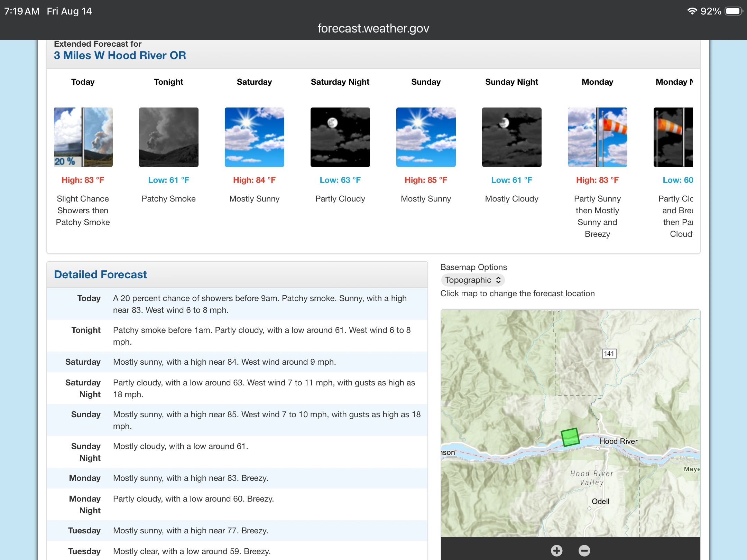Click the 'Basemap Options' label
The width and height of the screenshot is (747, 560).
pos(473,267)
